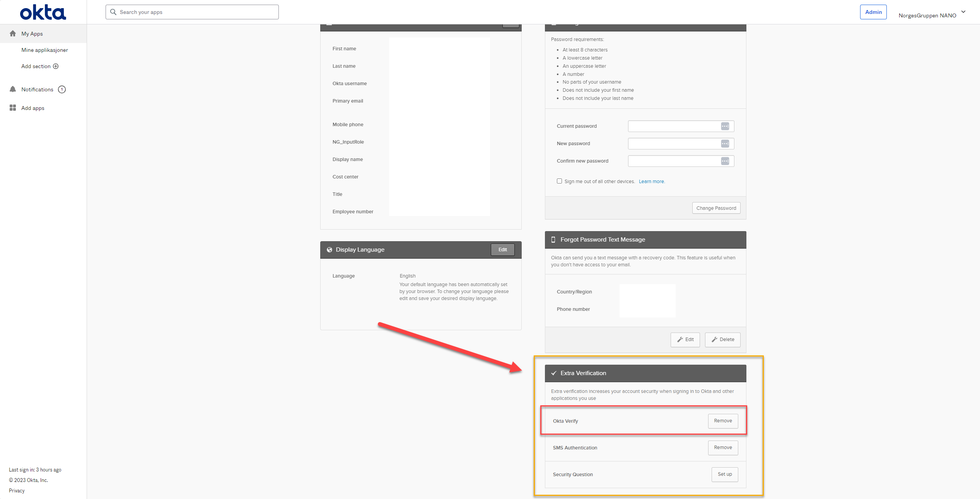Click the Okta logo

pyautogui.click(x=43, y=12)
